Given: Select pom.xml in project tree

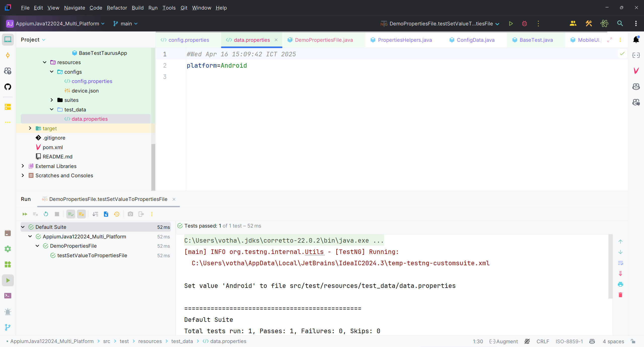Looking at the screenshot, I should point(53,147).
